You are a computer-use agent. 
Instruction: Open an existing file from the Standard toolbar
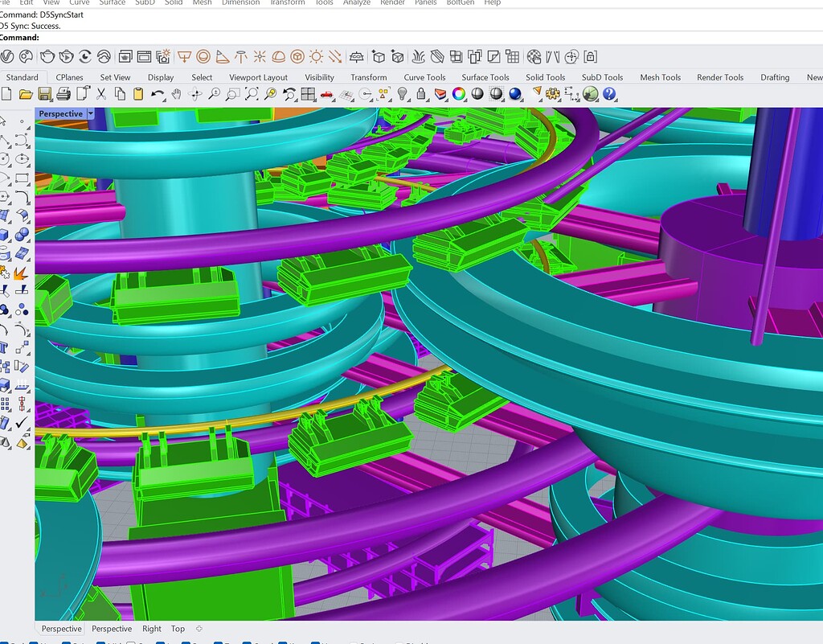click(27, 94)
